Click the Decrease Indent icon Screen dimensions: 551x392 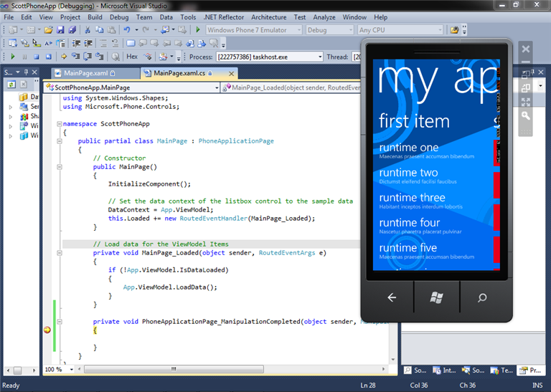tap(76, 43)
